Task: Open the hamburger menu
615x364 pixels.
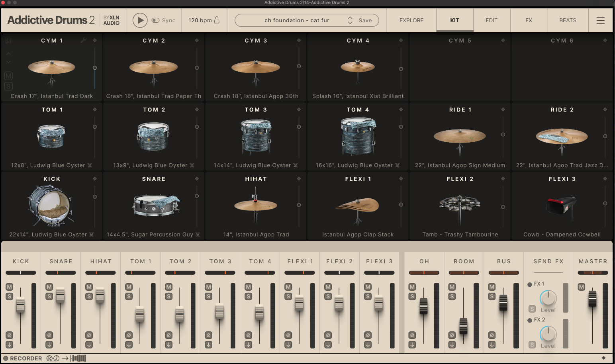Action: click(x=601, y=20)
